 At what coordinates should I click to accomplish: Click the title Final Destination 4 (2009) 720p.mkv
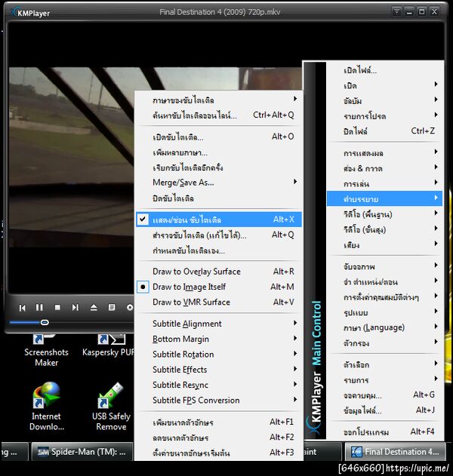(x=220, y=12)
